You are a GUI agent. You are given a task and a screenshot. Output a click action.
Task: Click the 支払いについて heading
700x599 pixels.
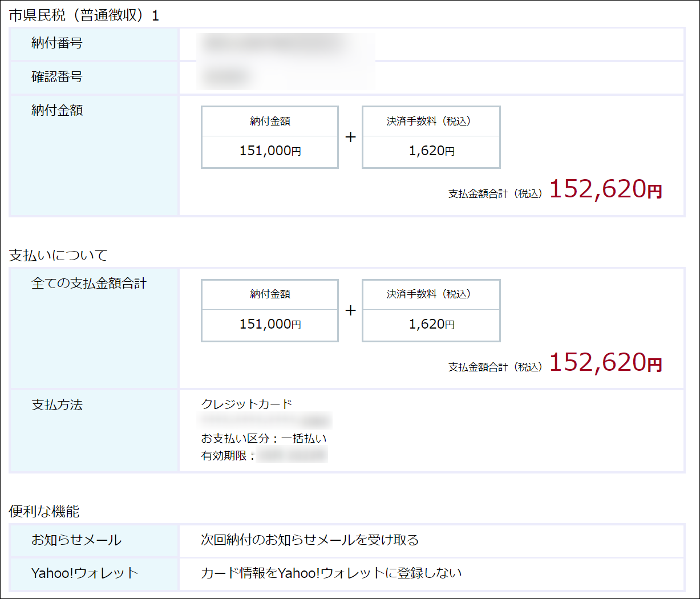58,256
